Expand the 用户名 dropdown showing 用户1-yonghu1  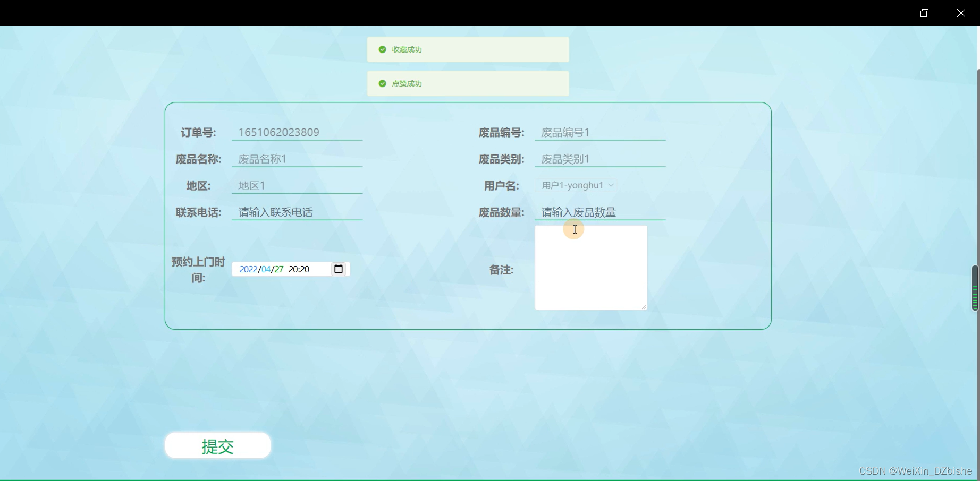point(578,185)
